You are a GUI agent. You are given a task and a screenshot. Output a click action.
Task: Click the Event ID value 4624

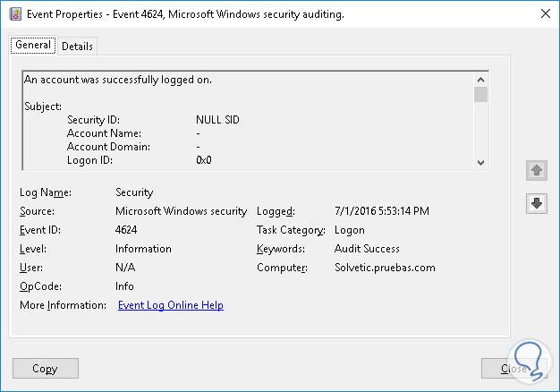pyautogui.click(x=129, y=230)
